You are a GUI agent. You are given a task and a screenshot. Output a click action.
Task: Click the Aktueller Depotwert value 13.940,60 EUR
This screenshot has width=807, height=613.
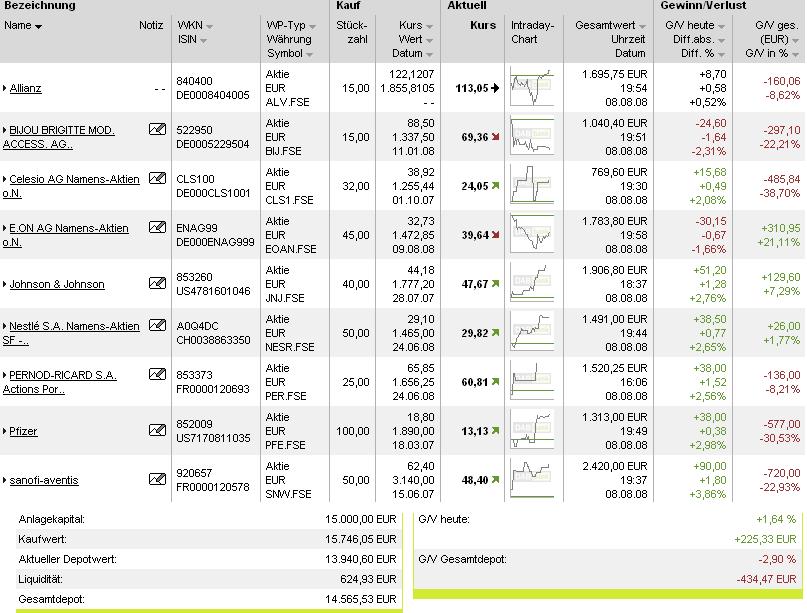[360, 559]
